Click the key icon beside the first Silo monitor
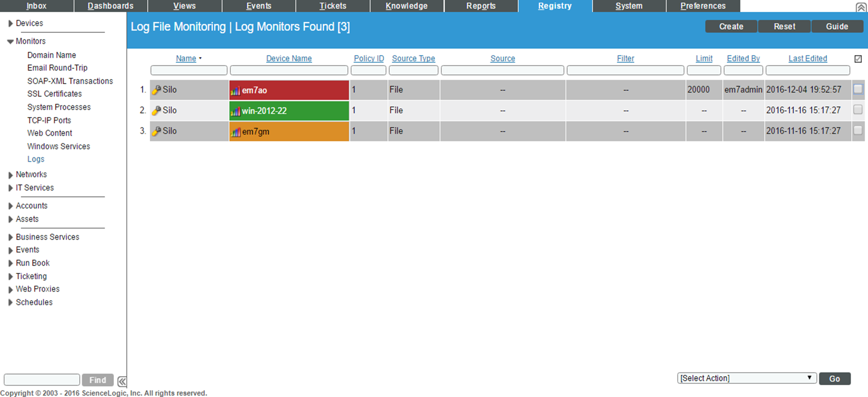 pos(156,89)
